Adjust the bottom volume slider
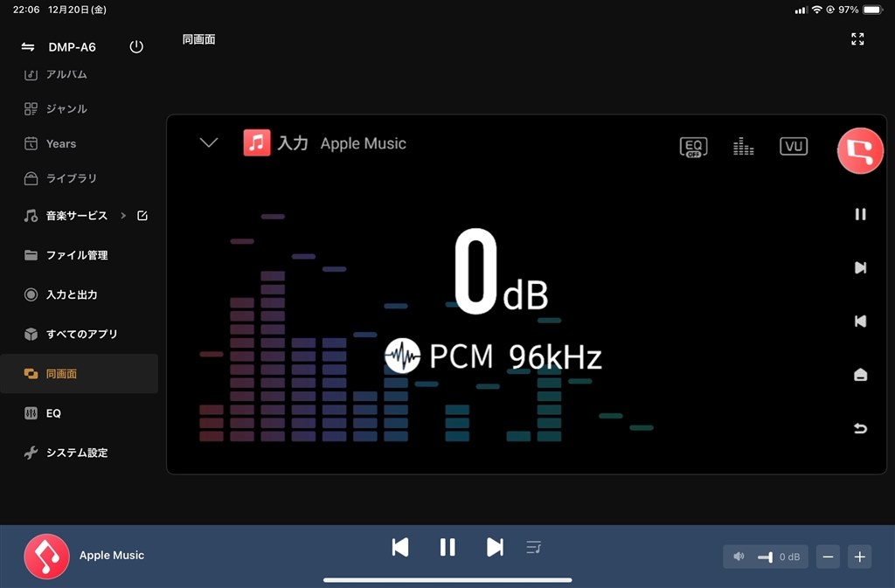This screenshot has width=895, height=588. click(x=766, y=557)
